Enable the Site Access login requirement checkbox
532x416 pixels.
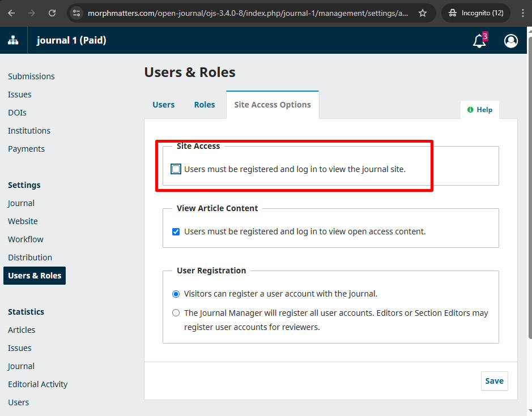(x=176, y=169)
